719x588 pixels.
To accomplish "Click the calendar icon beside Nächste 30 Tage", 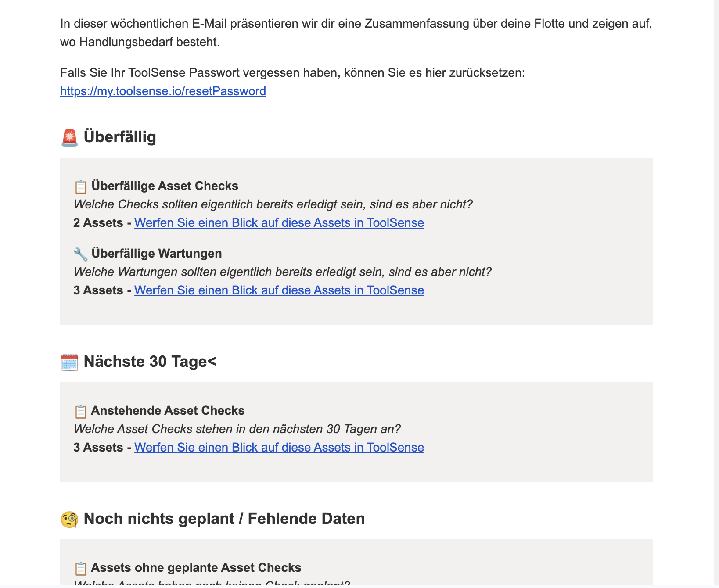I will pos(69,362).
